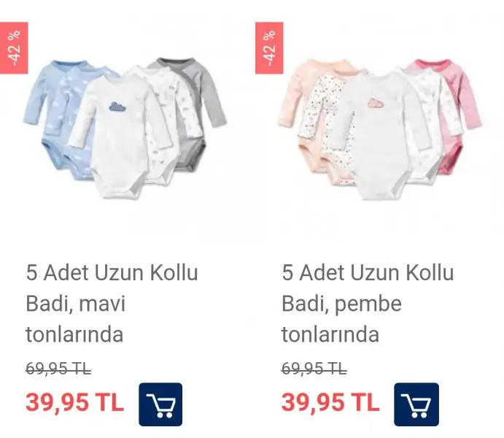Viewport: 504px width, 438px height.
Task: Open the pink bodysuit set product image
Action: point(379,128)
